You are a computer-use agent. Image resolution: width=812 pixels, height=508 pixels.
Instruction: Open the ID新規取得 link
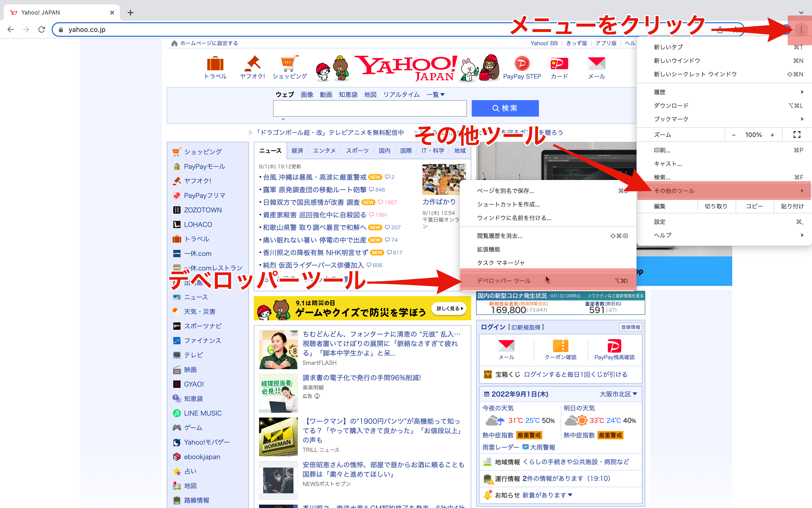526,327
